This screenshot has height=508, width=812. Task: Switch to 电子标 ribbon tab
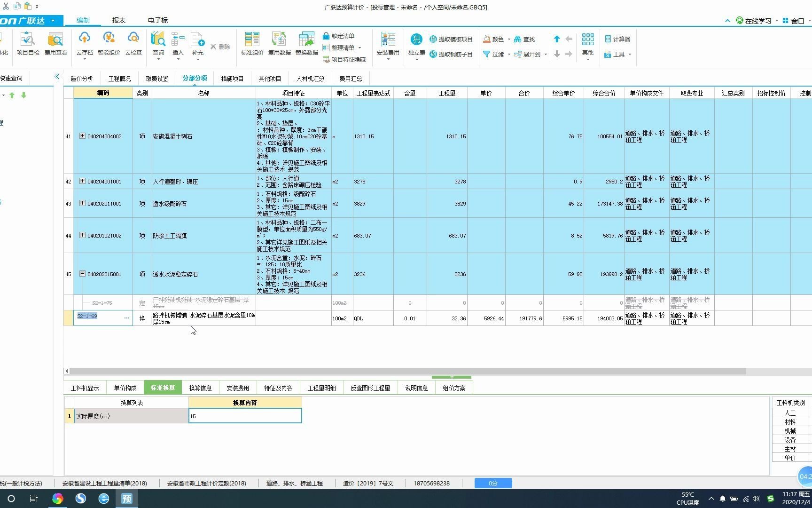(158, 20)
